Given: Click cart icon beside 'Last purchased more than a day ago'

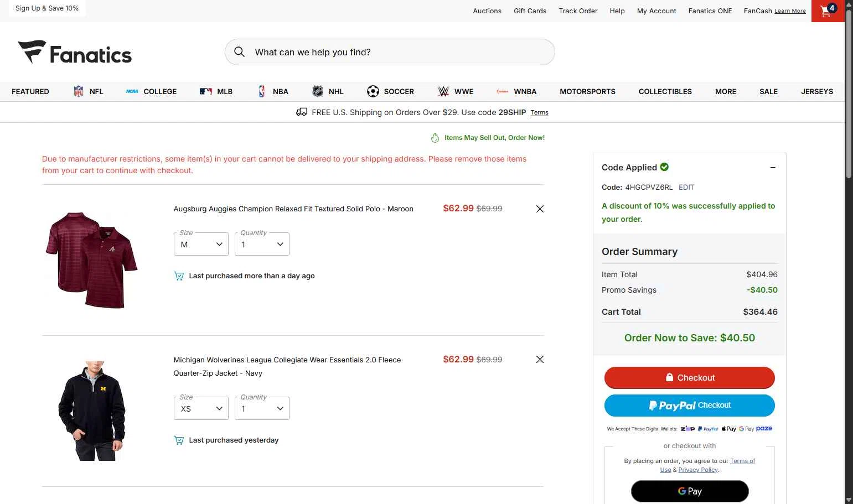Looking at the screenshot, I should 179,276.
